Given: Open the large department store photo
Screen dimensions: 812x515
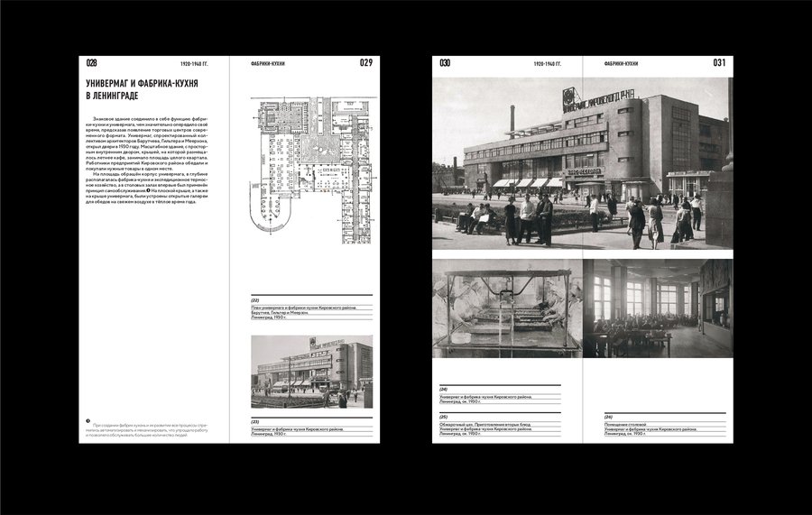Looking at the screenshot, I should [583, 163].
